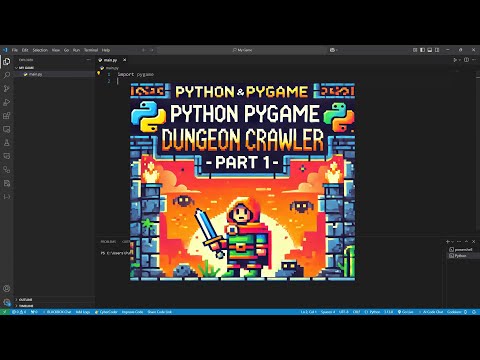
Task: Click Ln, Col cursor position status
Action: click(308, 312)
